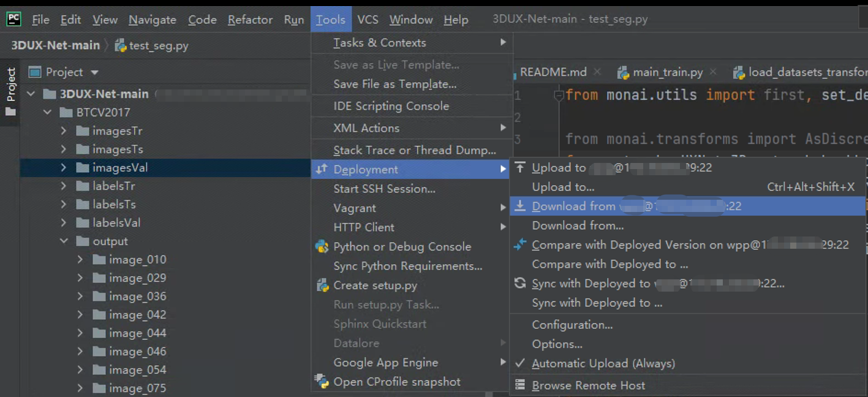Click the Create setup.py Python icon
This screenshot has height=397, width=868.
(322, 285)
